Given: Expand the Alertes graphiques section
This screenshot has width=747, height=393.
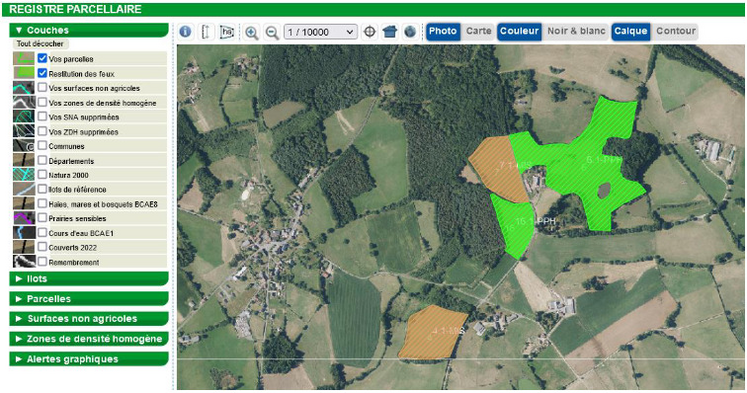Looking at the screenshot, I should click(x=89, y=359).
